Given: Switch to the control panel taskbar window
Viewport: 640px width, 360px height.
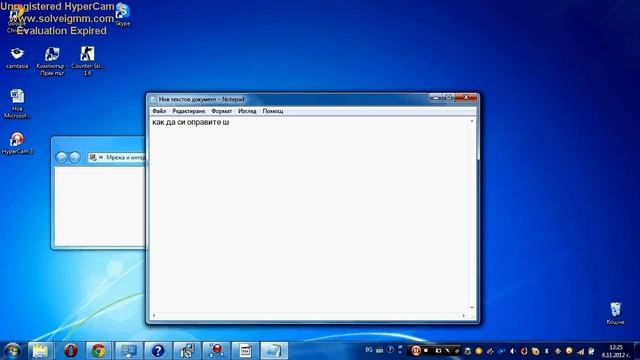Looking at the screenshot, I should (129, 351).
